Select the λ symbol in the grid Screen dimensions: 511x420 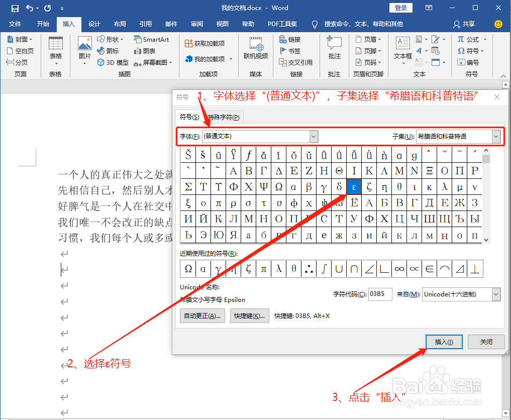[445, 187]
